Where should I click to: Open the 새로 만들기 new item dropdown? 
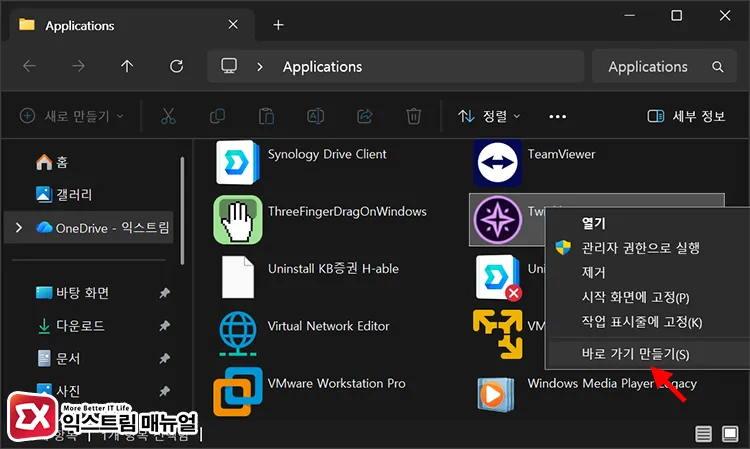pos(72,116)
